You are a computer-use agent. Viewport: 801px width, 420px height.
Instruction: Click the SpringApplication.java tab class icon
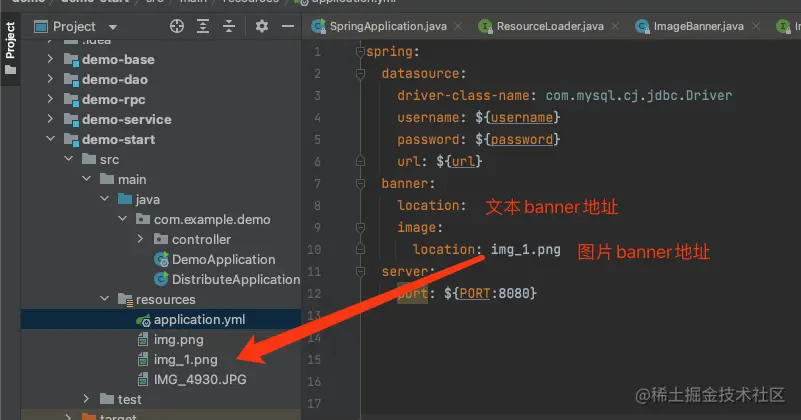[x=318, y=26]
